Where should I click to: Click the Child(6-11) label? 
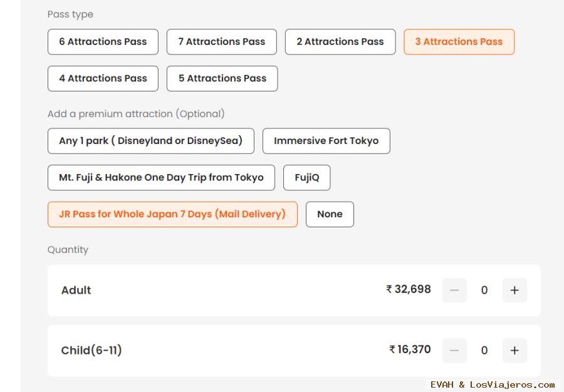click(x=91, y=350)
